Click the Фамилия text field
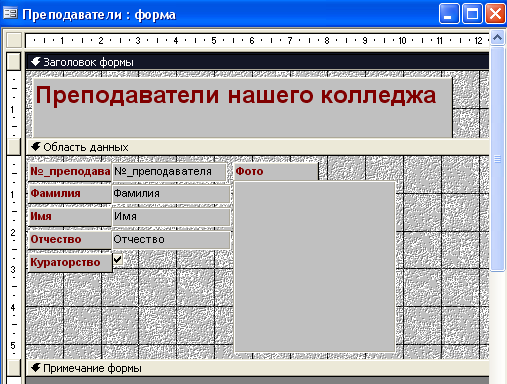The height and width of the screenshot is (384, 507). (x=171, y=194)
